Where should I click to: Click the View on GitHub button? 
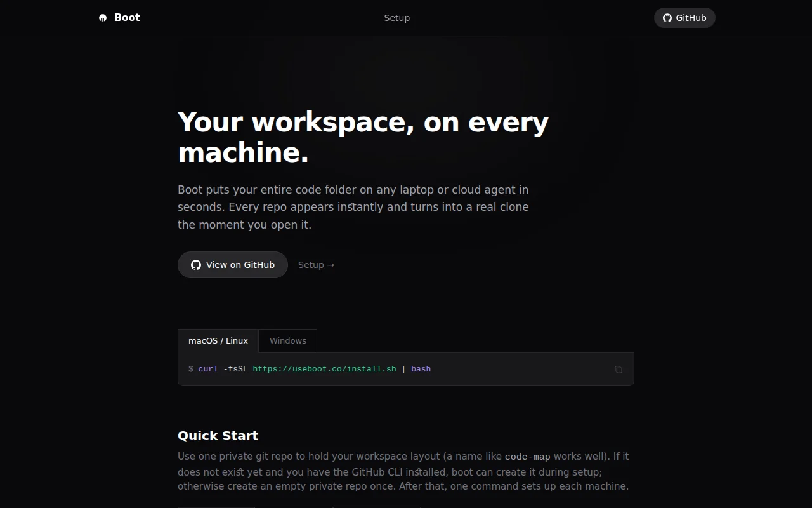click(x=233, y=265)
